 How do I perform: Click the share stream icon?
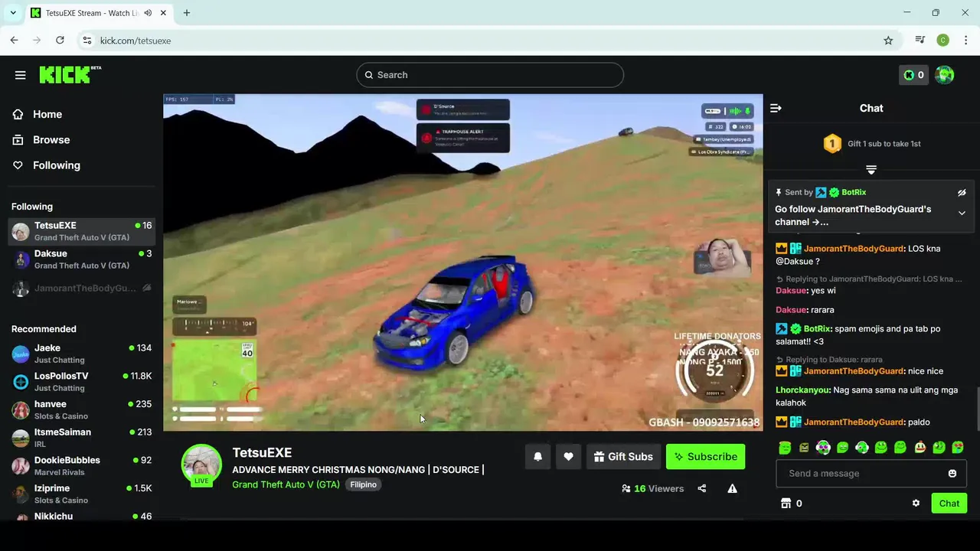coord(701,488)
